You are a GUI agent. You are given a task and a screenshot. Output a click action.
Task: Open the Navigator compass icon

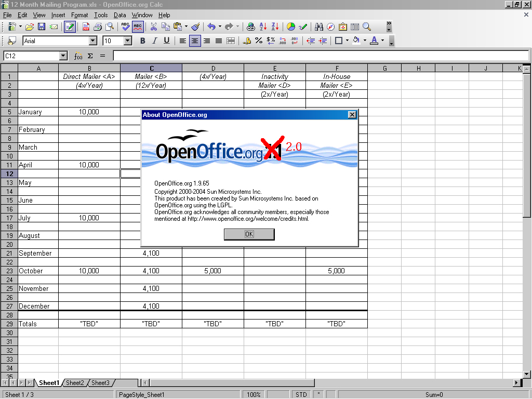pyautogui.click(x=331, y=26)
